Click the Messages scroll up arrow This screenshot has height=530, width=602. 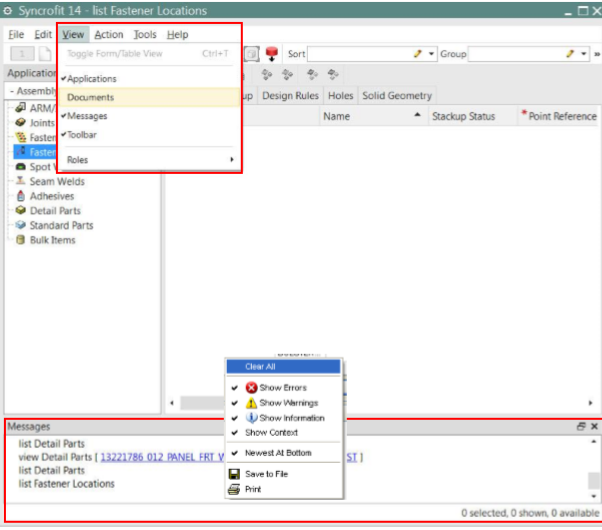(594, 442)
